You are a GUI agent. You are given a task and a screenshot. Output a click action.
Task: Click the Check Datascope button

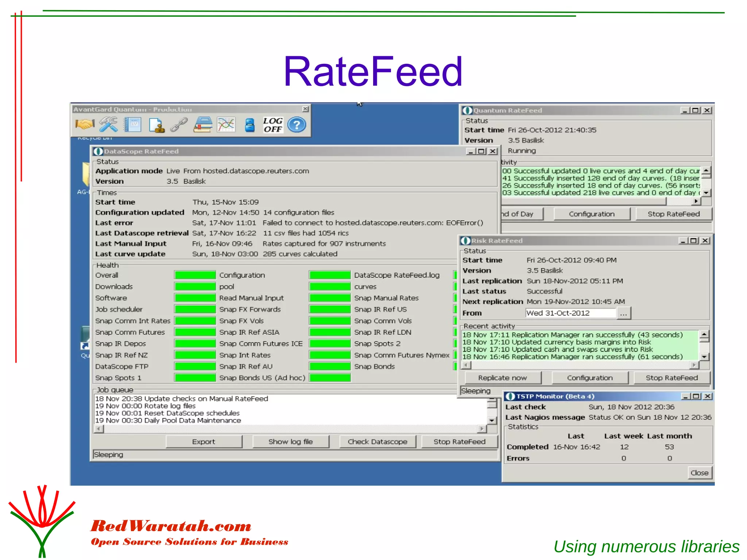pos(377,442)
